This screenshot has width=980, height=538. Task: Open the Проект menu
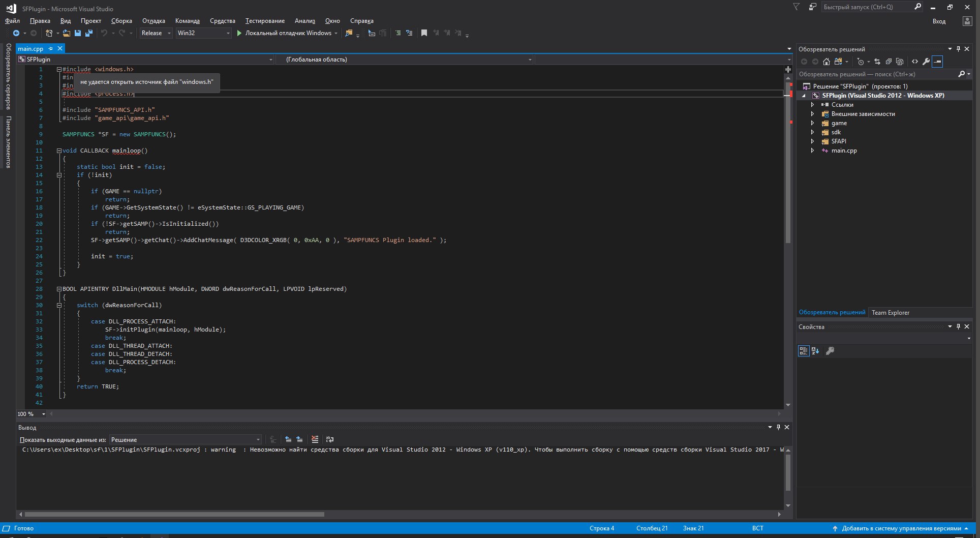[x=91, y=21]
